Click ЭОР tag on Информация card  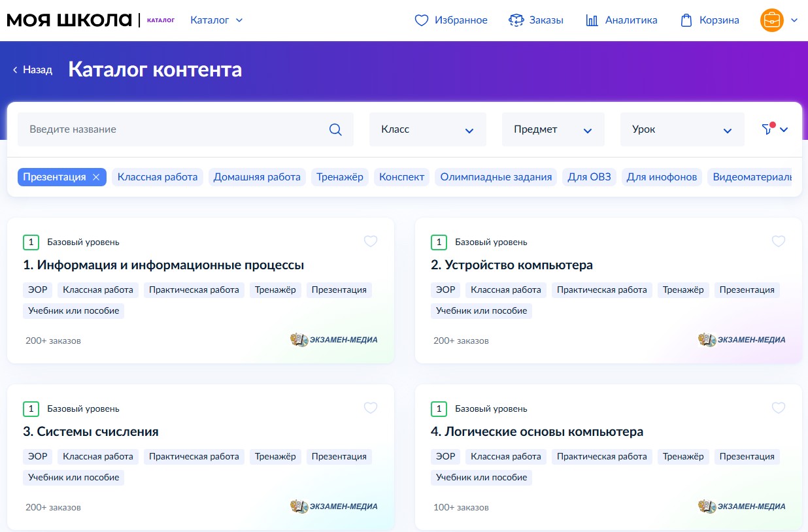(x=38, y=290)
